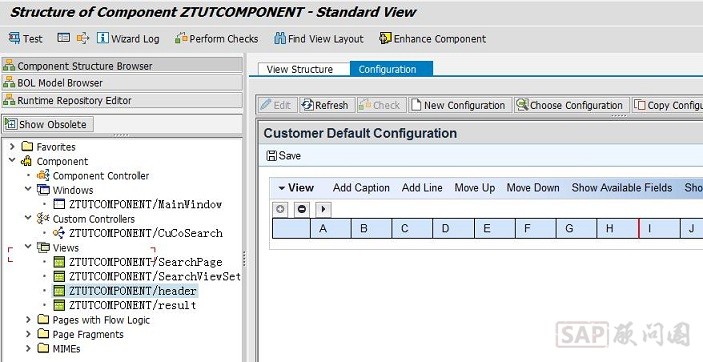The height and width of the screenshot is (362, 703).
Task: Click Show Available Fields
Action: [621, 188]
